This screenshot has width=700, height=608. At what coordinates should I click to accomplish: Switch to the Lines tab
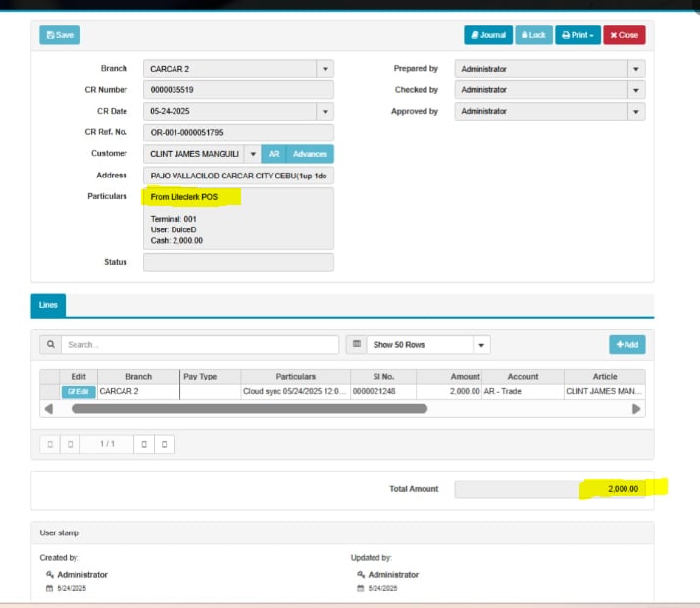(x=48, y=305)
